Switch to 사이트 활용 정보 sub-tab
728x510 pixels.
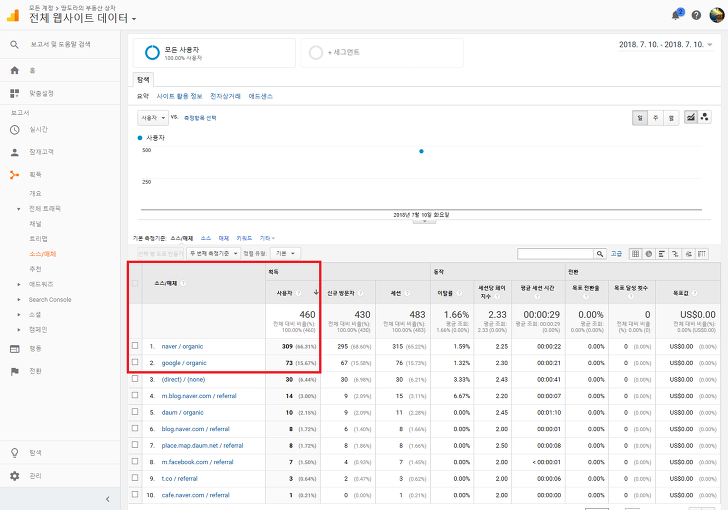pos(179,96)
